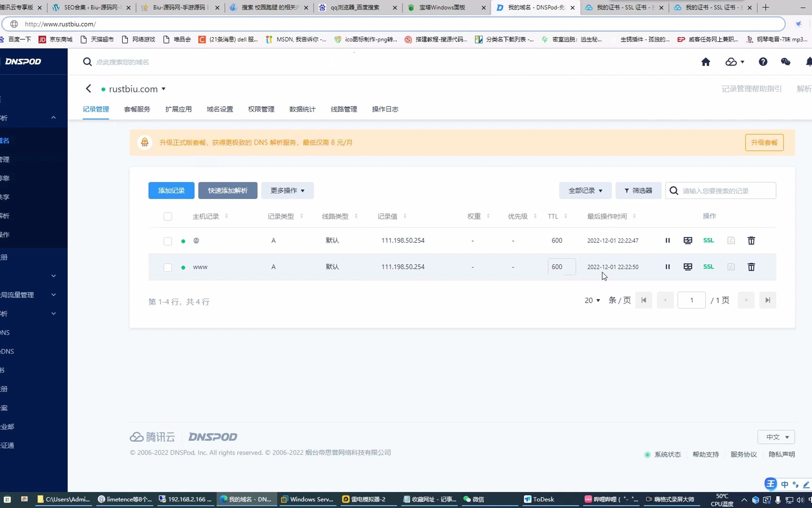Switch to the 套餐服务 tab
812x508 pixels.
click(137, 109)
